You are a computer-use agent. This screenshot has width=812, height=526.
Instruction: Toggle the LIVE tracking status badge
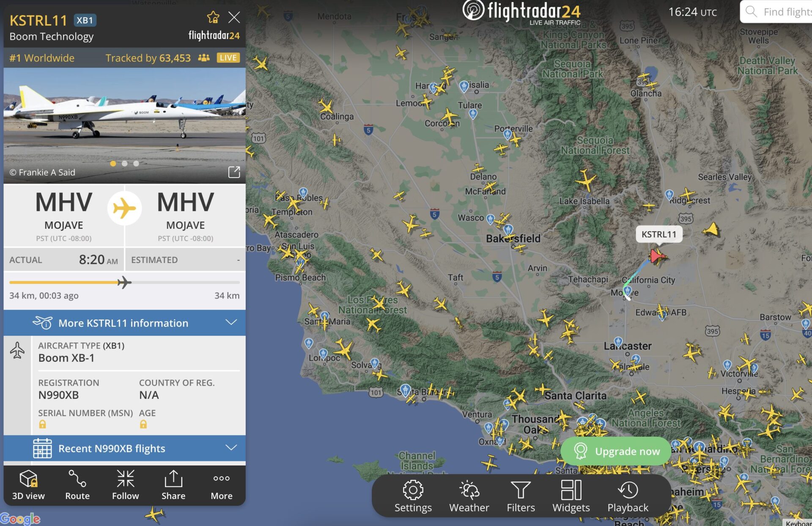click(x=227, y=57)
